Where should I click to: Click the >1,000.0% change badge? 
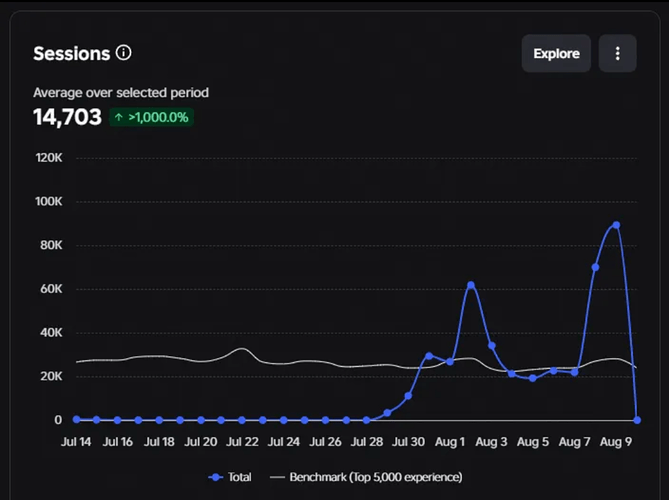pyautogui.click(x=151, y=117)
